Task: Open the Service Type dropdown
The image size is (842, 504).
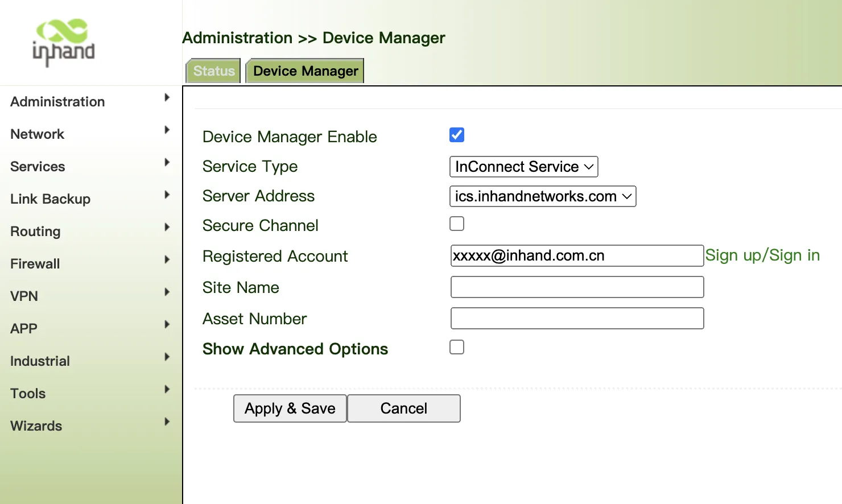Action: click(x=523, y=167)
